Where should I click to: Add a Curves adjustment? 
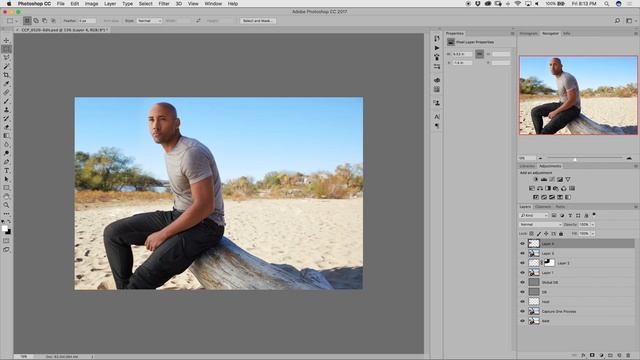coord(552,179)
